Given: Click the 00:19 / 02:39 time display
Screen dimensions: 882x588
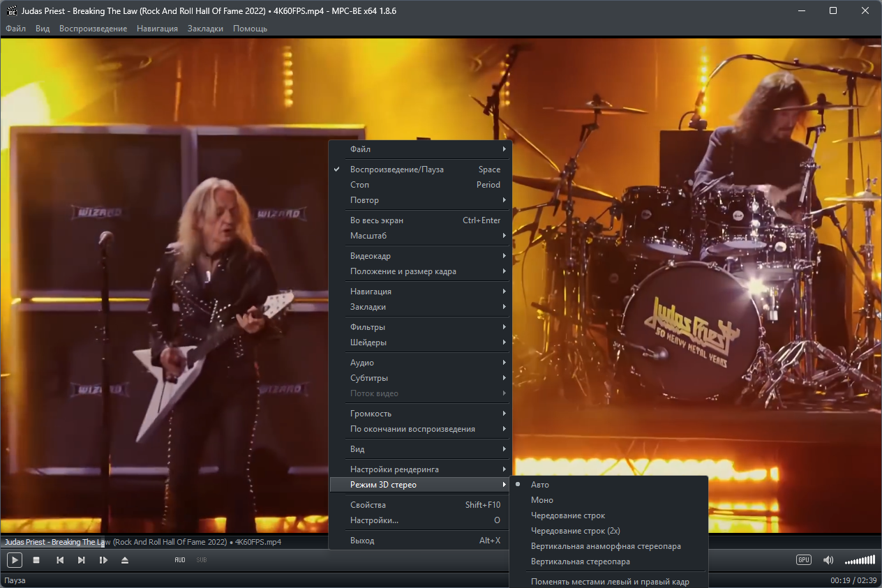Looking at the screenshot, I should (853, 580).
